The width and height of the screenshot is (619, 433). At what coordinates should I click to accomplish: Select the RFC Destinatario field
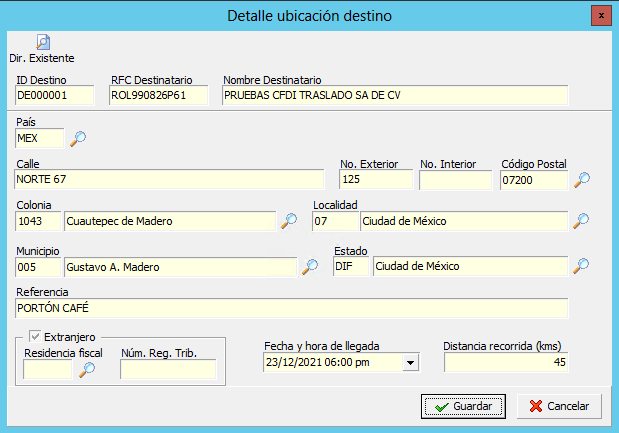click(158, 95)
